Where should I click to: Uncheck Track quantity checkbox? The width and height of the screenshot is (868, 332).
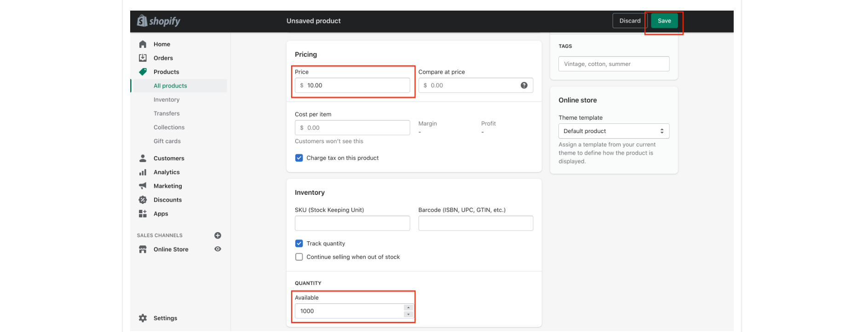299,244
